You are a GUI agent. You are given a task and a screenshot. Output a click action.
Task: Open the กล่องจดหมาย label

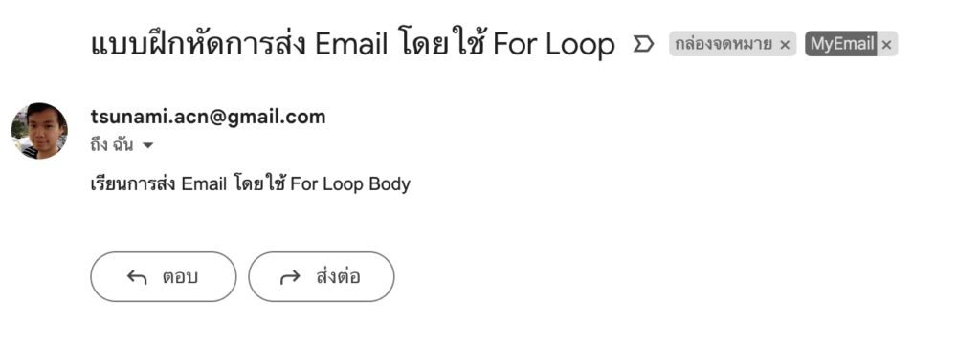click(724, 44)
